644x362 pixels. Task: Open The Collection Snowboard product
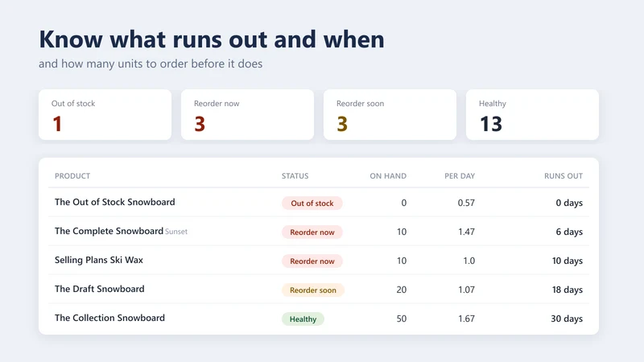[x=109, y=318]
